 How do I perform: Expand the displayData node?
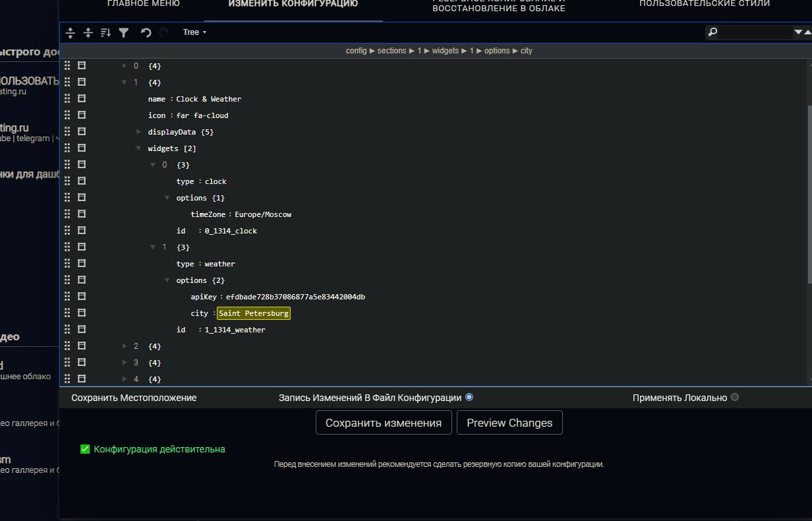tap(138, 131)
